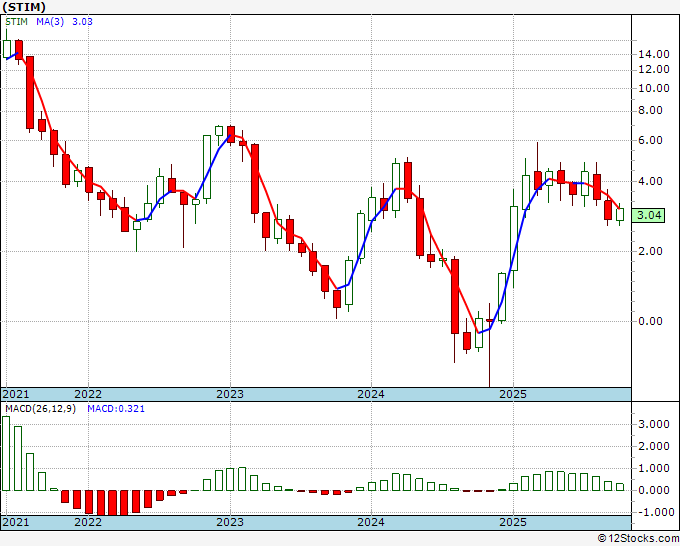Click 2023 on the price chart timeline
Screen dimensions: 680x546
click(x=230, y=394)
